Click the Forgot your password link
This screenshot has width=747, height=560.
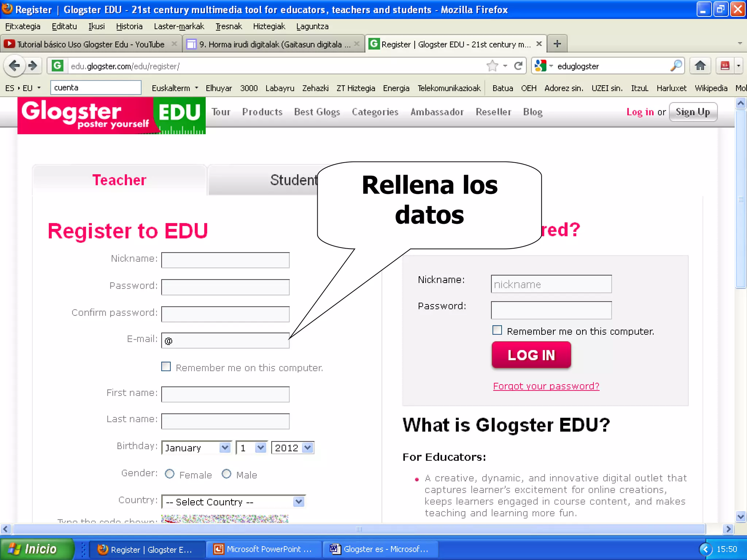tap(546, 386)
